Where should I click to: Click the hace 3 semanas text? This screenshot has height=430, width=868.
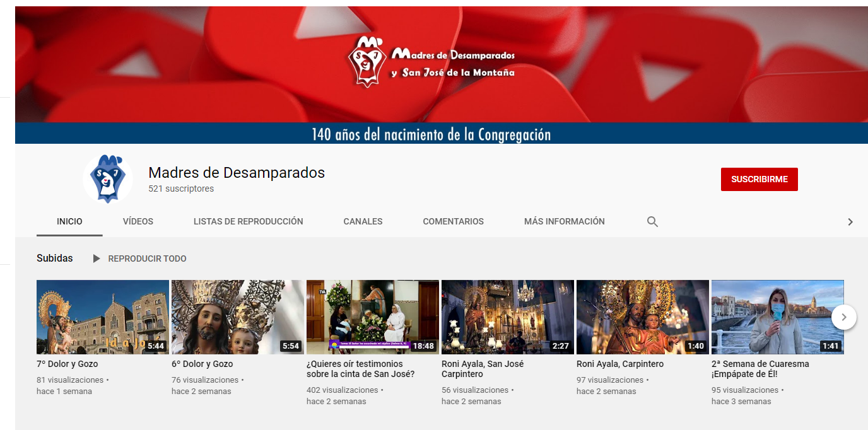point(741,402)
